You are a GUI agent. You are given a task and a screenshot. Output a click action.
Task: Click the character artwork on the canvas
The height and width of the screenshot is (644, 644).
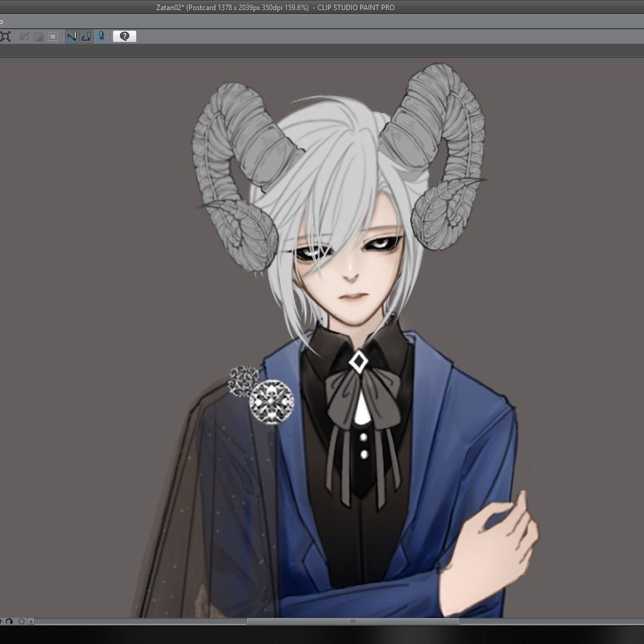coord(352,298)
